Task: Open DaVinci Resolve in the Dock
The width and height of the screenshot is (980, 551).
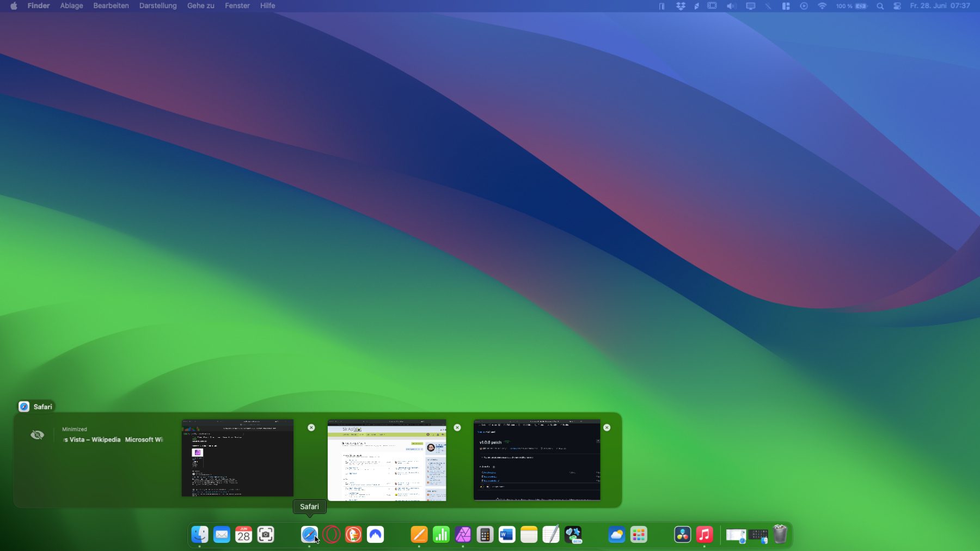Action: 682,535
